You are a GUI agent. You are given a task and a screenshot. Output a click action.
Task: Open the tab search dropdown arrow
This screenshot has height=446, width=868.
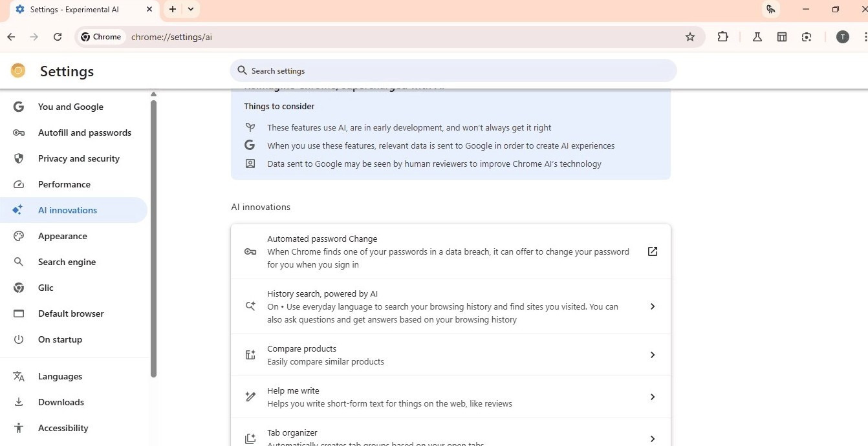pyautogui.click(x=191, y=9)
